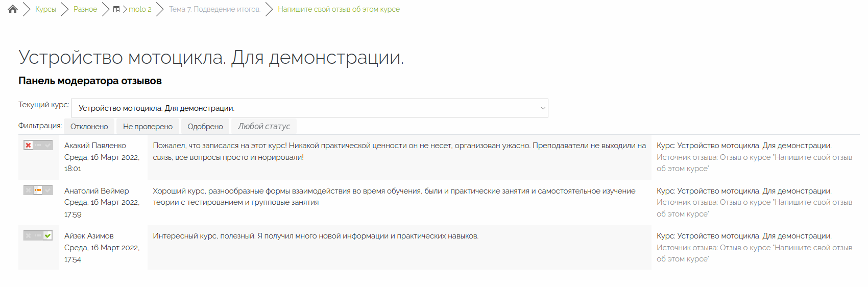Filter reviews by Не проверено status
The image size is (868, 287).
(148, 127)
